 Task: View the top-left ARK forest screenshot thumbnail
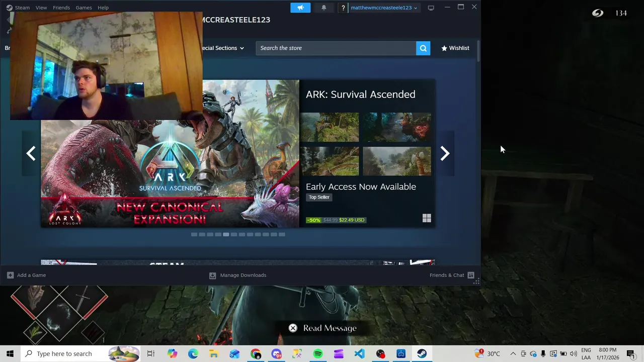[x=330, y=127]
